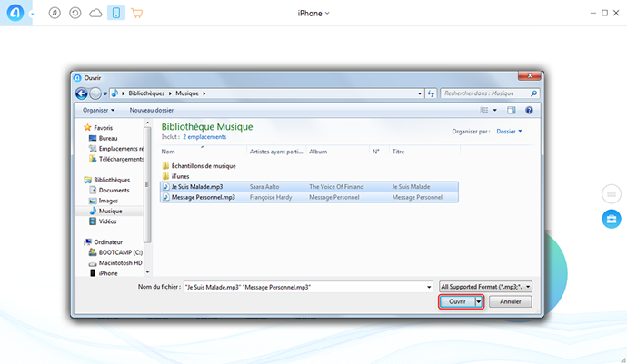This screenshot has width=627, height=364.
Task: Expand the view options dropdown arrow
Action: pos(494,110)
